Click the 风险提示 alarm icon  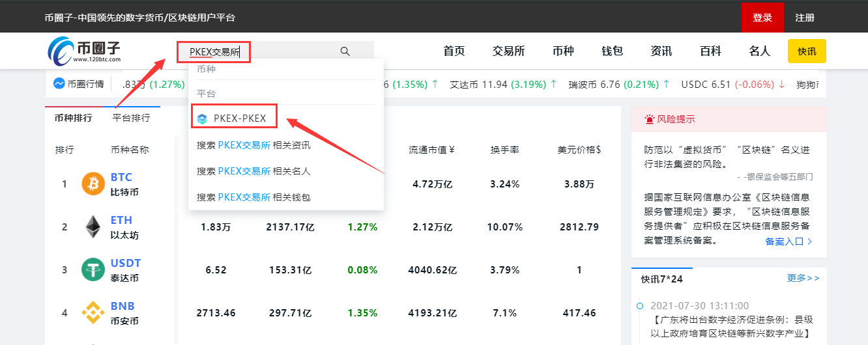[x=649, y=119]
